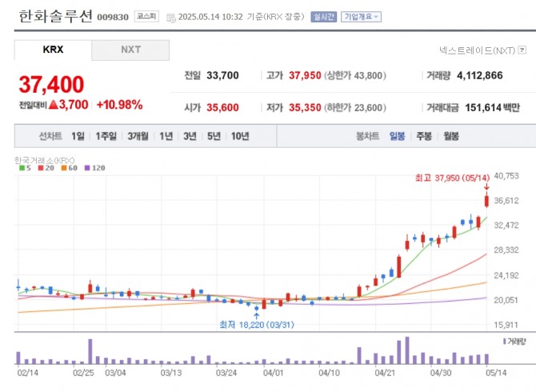Click the 한국거래소(KRX) chart caption
This screenshot has width=536, height=392.
45,160
